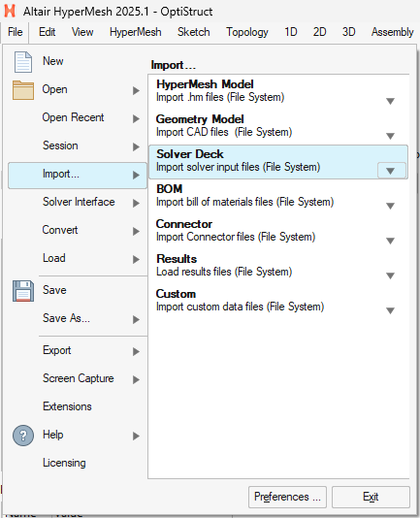Open dropdown arrow for HyperMesh Model
Image resolution: width=420 pixels, height=518 pixels.
click(x=391, y=101)
